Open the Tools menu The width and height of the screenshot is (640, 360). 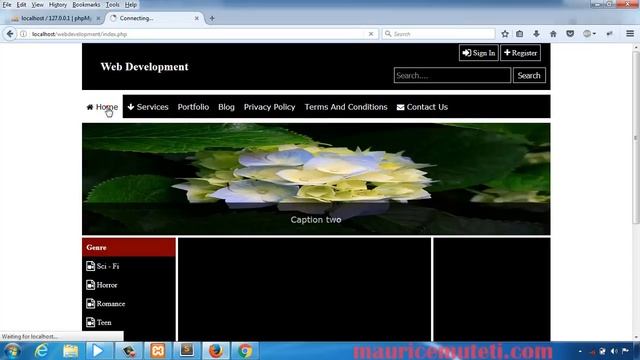[112, 5]
